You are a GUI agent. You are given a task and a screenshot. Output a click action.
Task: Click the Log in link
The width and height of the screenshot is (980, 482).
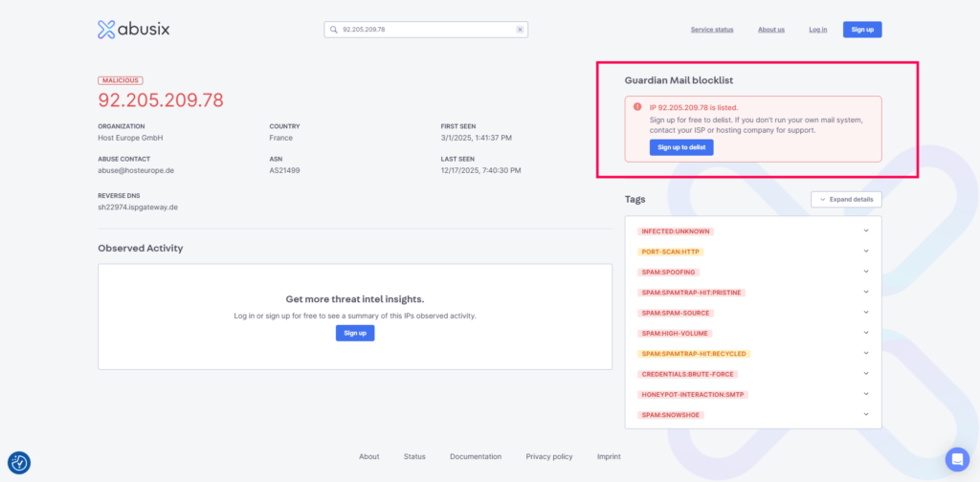[817, 30]
